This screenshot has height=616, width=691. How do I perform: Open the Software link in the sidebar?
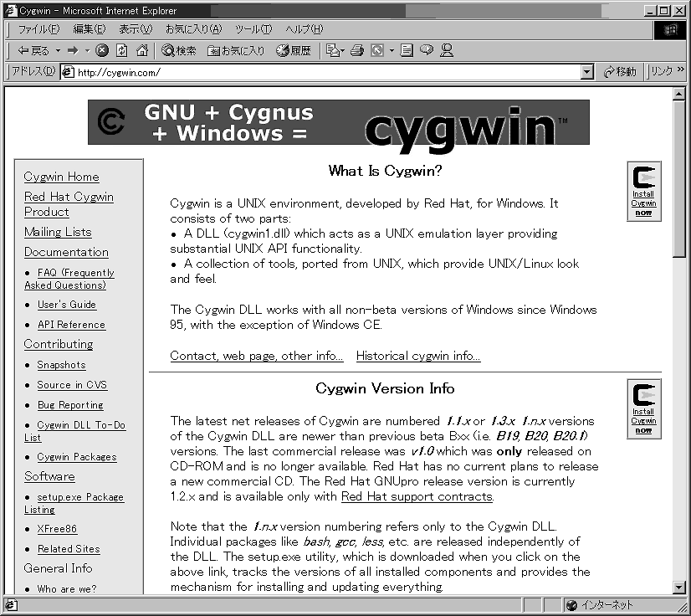click(x=49, y=477)
